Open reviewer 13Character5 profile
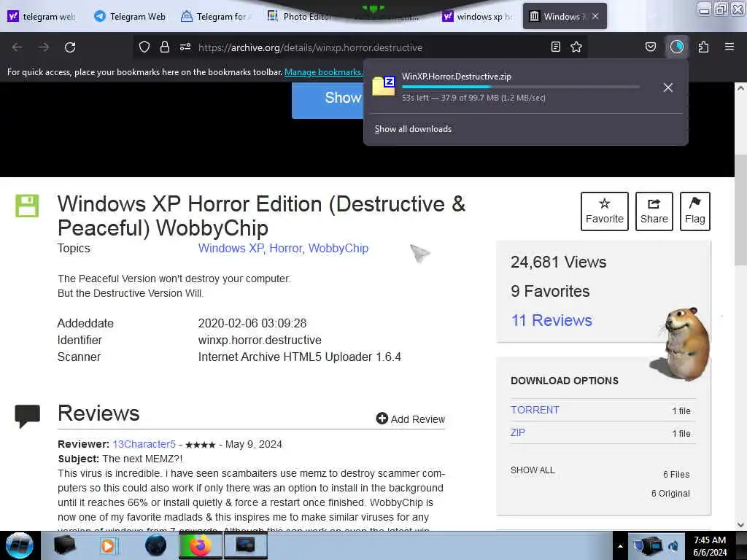This screenshot has height=560, width=747. pyautogui.click(x=144, y=444)
